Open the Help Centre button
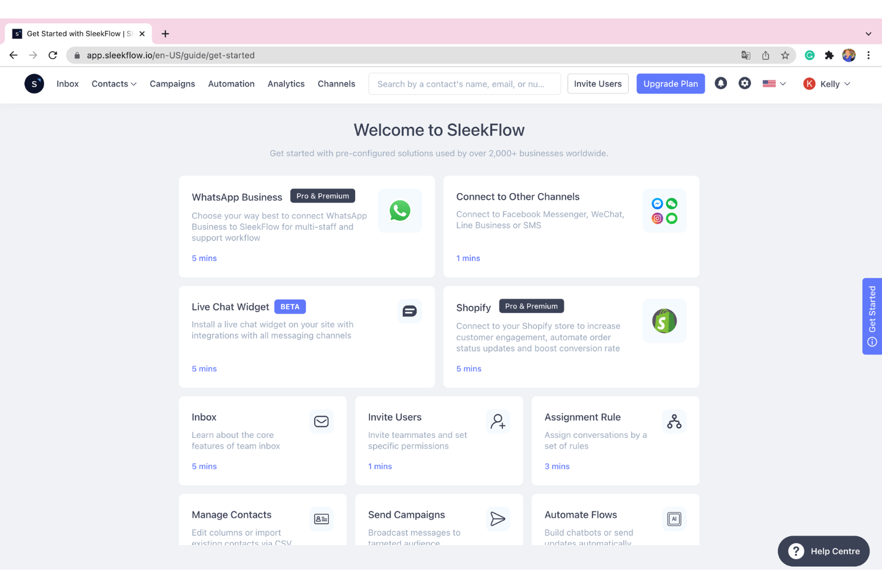 (x=824, y=551)
